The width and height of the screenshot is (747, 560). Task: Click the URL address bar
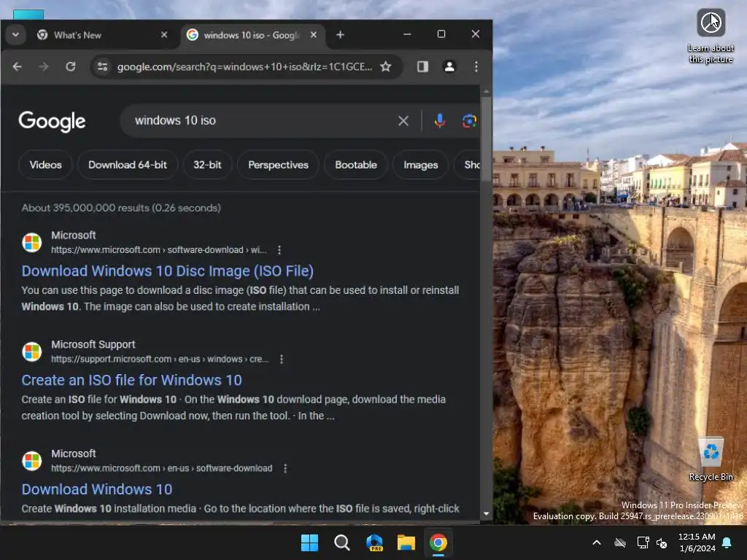(x=244, y=66)
